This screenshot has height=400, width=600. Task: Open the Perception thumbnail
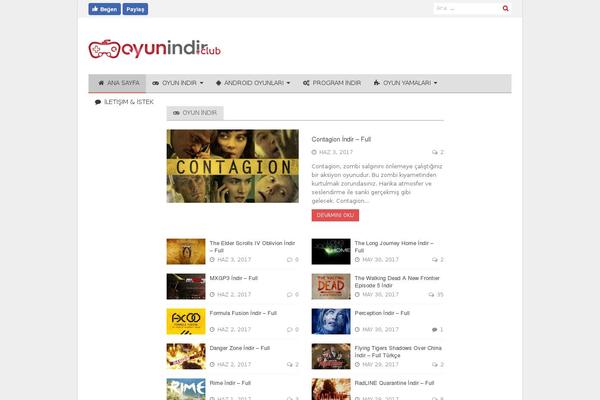click(x=331, y=322)
